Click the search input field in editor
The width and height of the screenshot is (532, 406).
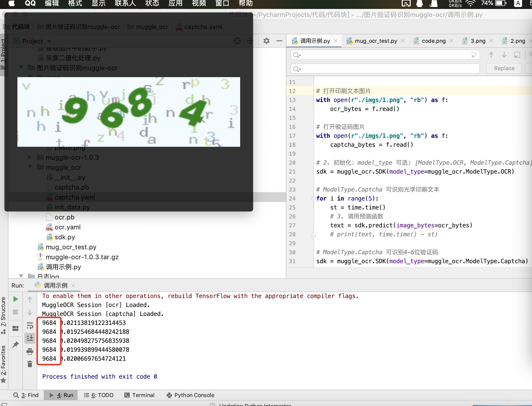384,55
